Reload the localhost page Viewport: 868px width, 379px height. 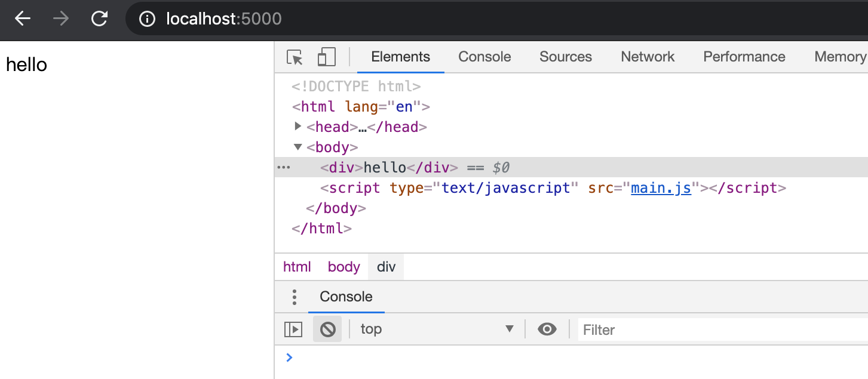point(99,19)
